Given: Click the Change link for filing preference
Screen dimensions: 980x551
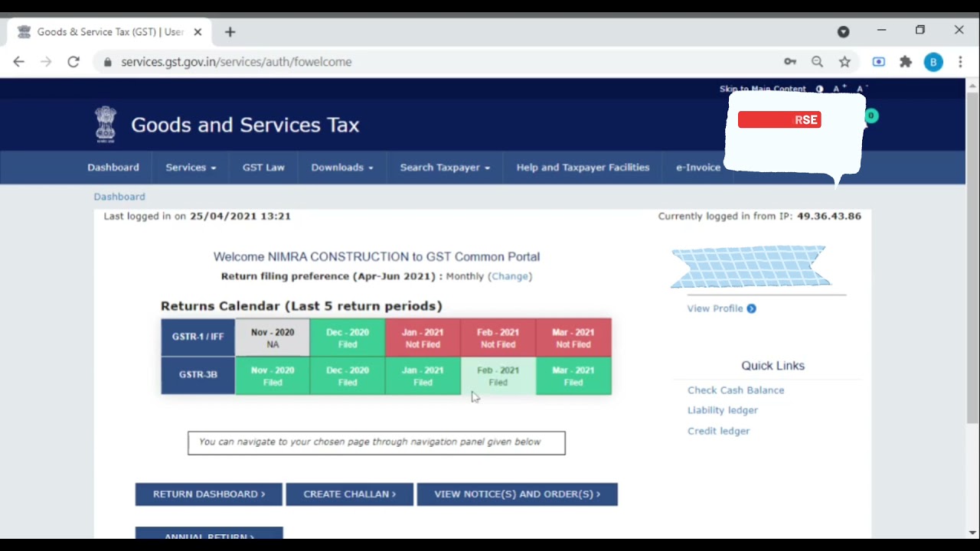Looking at the screenshot, I should 510,276.
